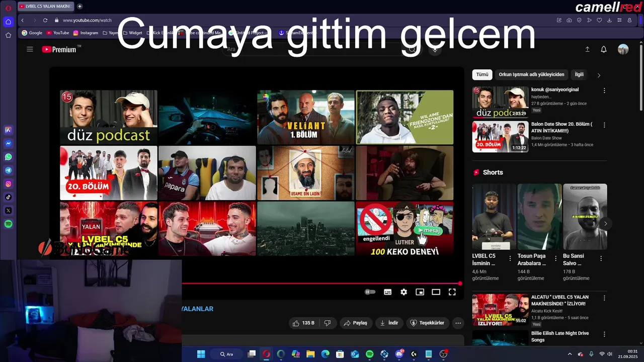Viewport: 644px width, 362px height.
Task: Enable miniplayer in video player
Action: pyautogui.click(x=420, y=292)
